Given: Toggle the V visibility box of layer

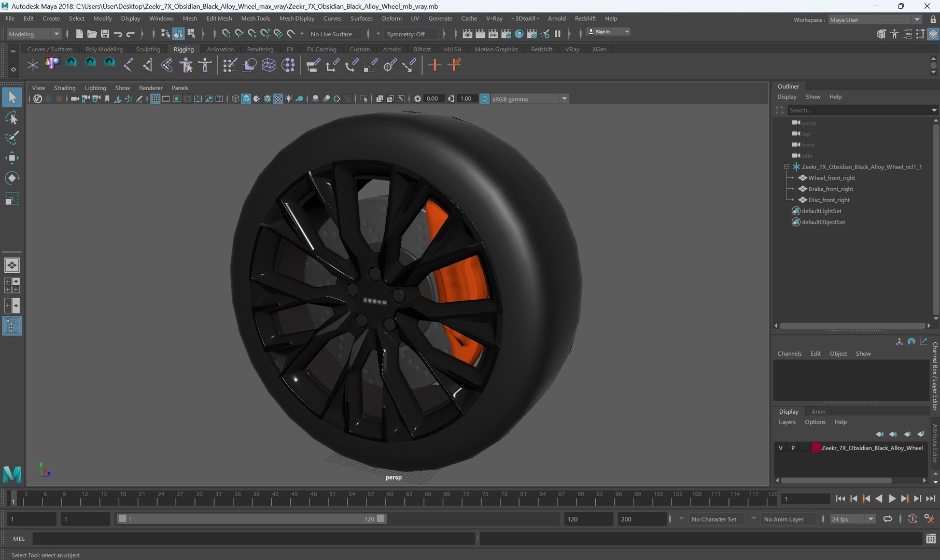Looking at the screenshot, I should click(780, 448).
